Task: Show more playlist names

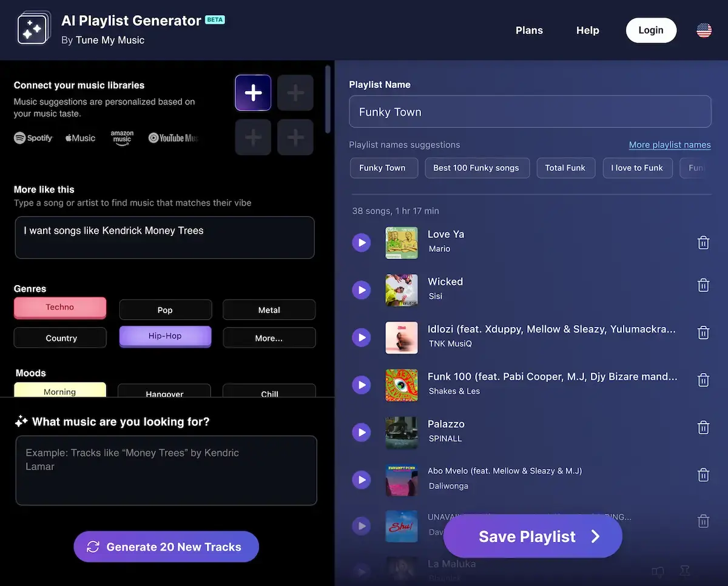Action: coord(670,144)
